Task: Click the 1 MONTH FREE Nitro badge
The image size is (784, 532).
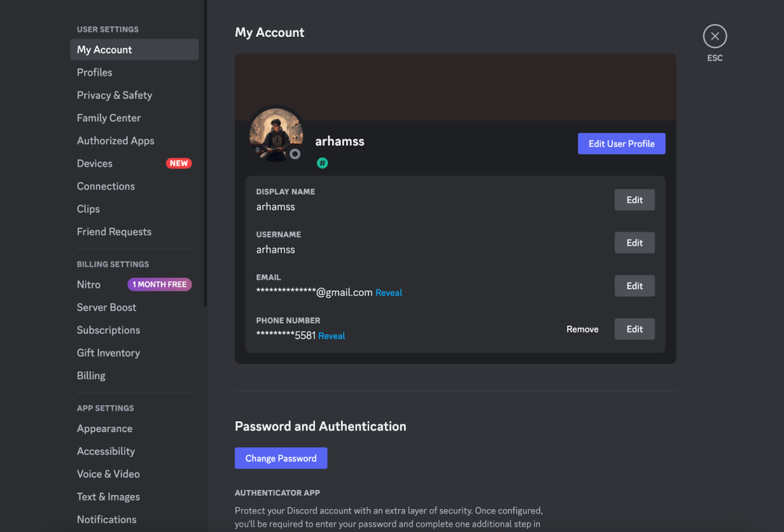Action: (x=160, y=284)
